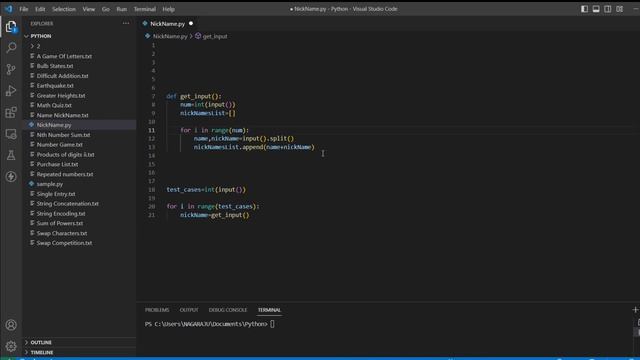The height and width of the screenshot is (360, 640).
Task: Switch to the DEBUG CONSOLE tab
Action: pyautogui.click(x=228, y=310)
